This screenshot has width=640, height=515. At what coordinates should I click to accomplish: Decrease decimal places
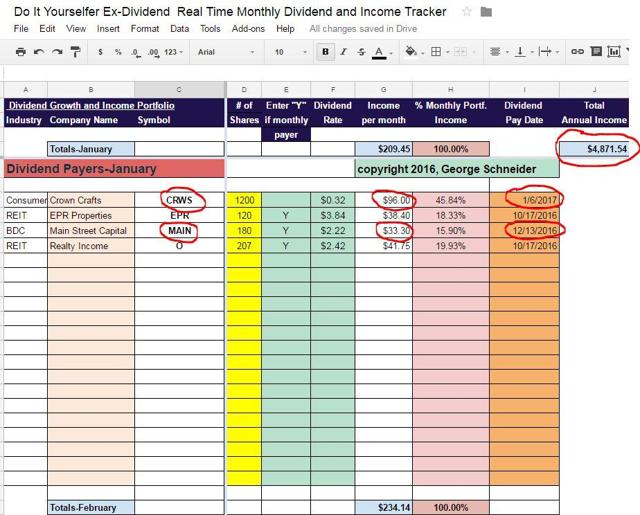(x=136, y=53)
